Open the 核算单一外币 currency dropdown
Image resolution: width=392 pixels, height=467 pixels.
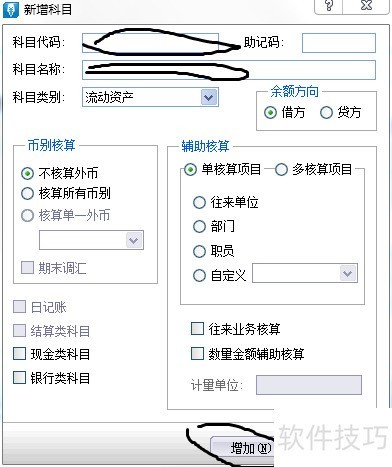click(x=134, y=240)
